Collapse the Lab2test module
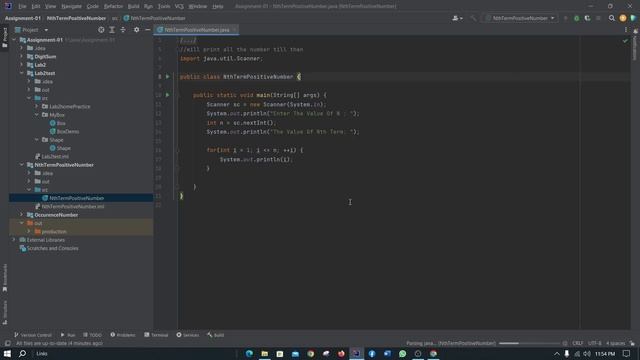Screen dimensions: 640x360 click(x=22, y=73)
